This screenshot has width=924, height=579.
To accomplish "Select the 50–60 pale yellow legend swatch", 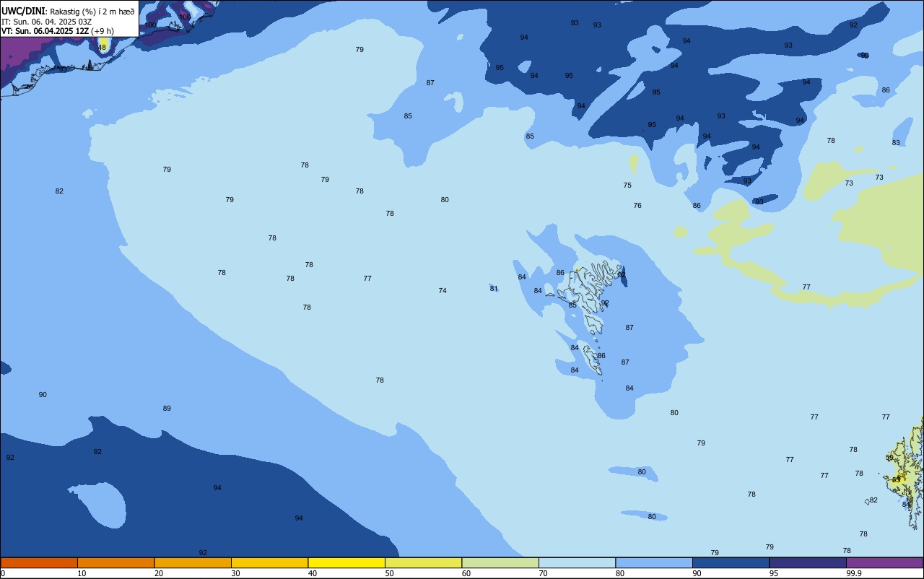I will (x=423, y=562).
